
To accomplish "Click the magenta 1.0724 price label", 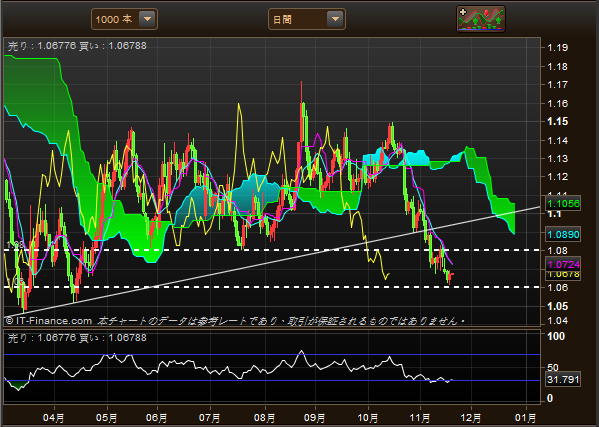I will [x=563, y=264].
